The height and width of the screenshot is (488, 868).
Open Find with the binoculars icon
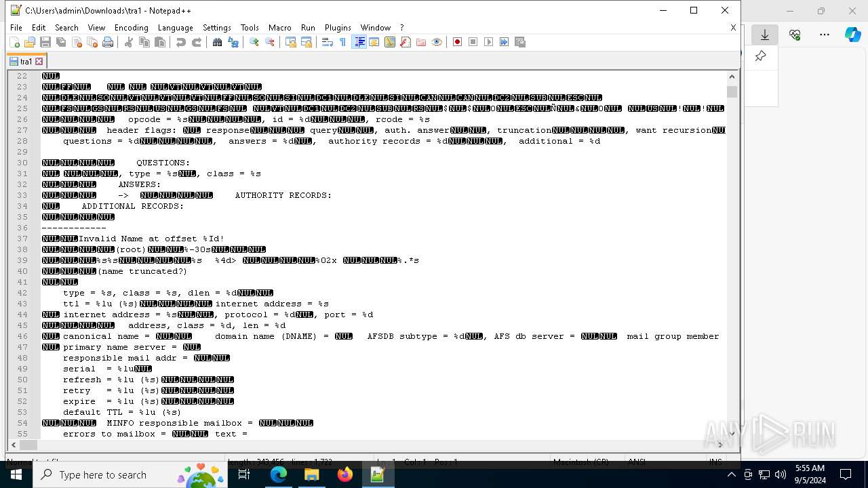[218, 42]
